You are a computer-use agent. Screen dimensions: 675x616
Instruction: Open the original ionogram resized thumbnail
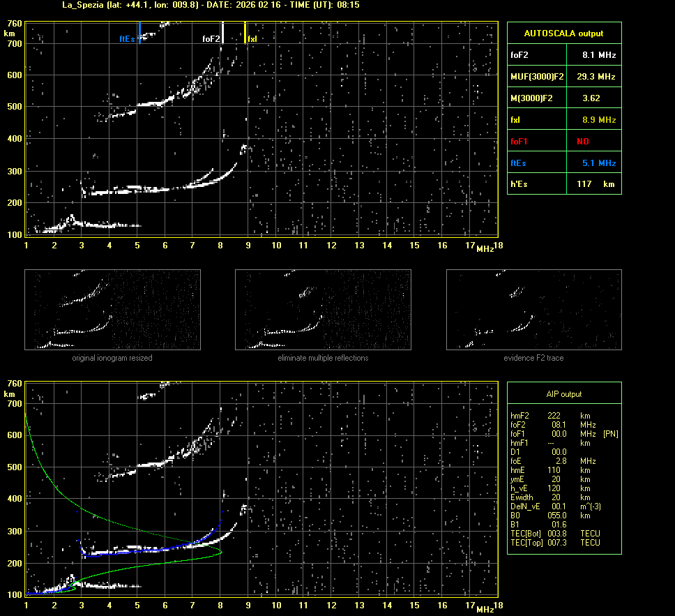coord(112,310)
